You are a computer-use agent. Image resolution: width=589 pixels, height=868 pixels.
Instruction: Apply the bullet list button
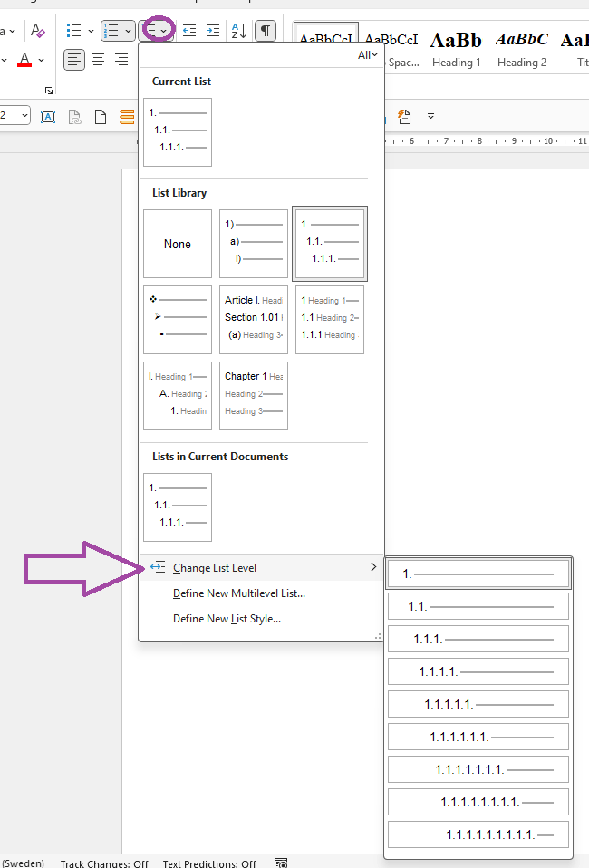point(73,31)
